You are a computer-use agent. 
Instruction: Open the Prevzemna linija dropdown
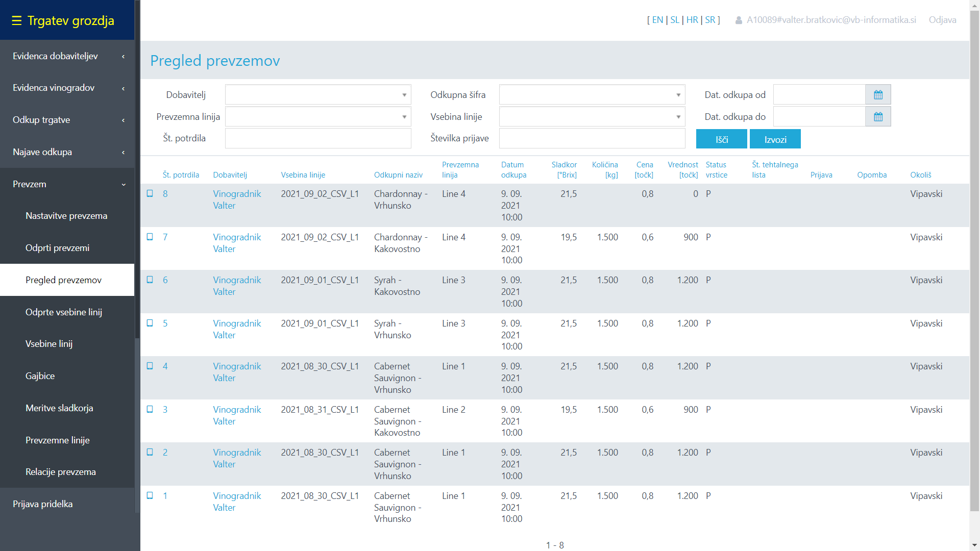click(318, 117)
